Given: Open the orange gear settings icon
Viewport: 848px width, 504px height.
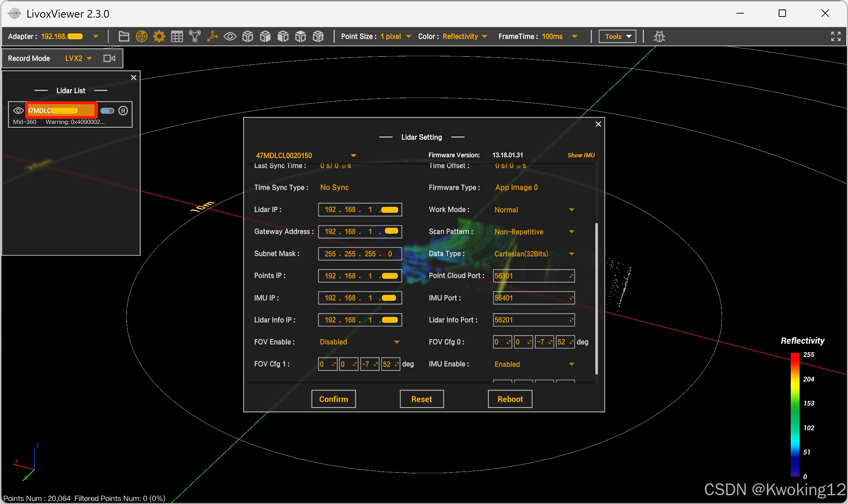Looking at the screenshot, I should coord(159,36).
